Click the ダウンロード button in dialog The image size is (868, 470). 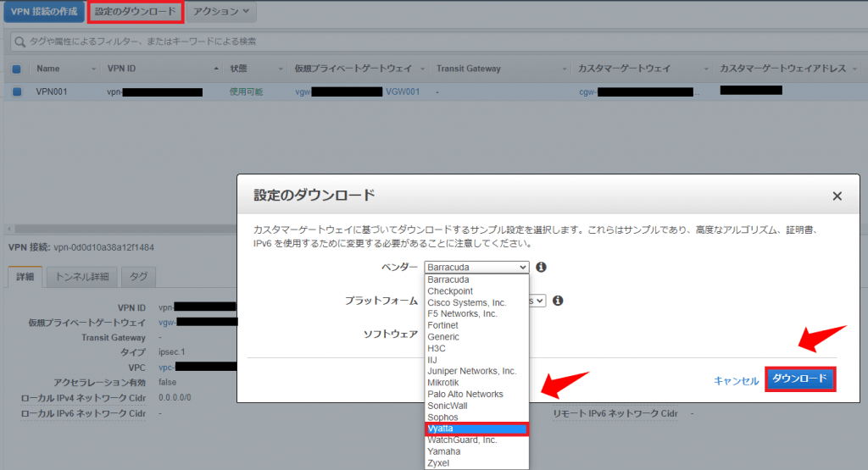(800, 379)
